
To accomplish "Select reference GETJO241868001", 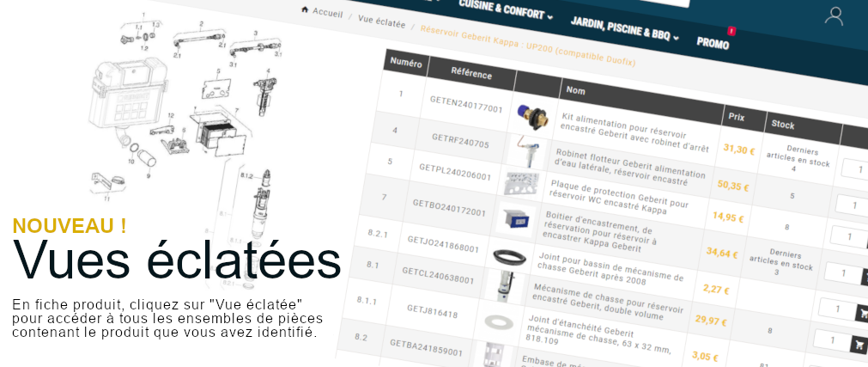I will (443, 244).
